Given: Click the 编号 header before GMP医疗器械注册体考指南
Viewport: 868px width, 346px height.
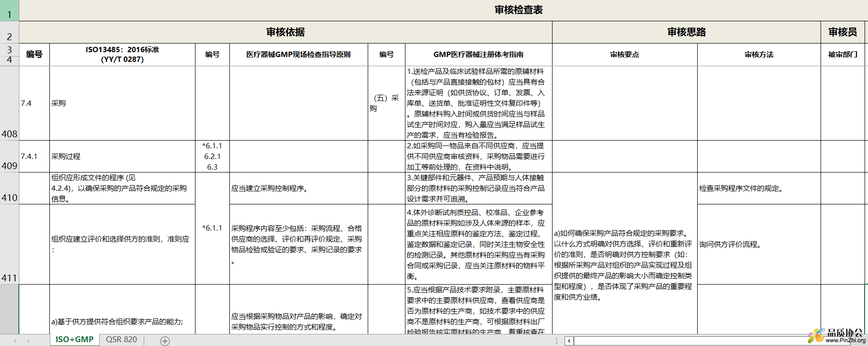Looking at the screenshot, I should coord(387,55).
